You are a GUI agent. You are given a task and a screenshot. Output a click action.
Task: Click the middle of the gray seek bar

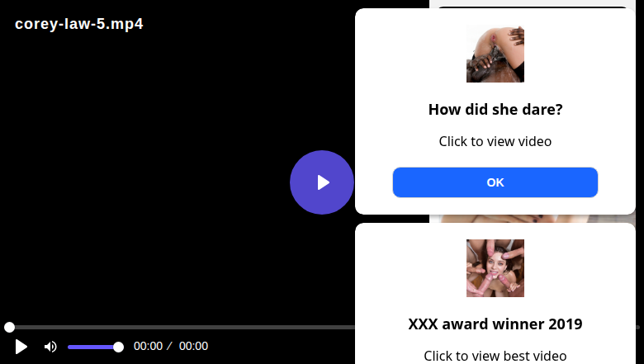pos(182,327)
